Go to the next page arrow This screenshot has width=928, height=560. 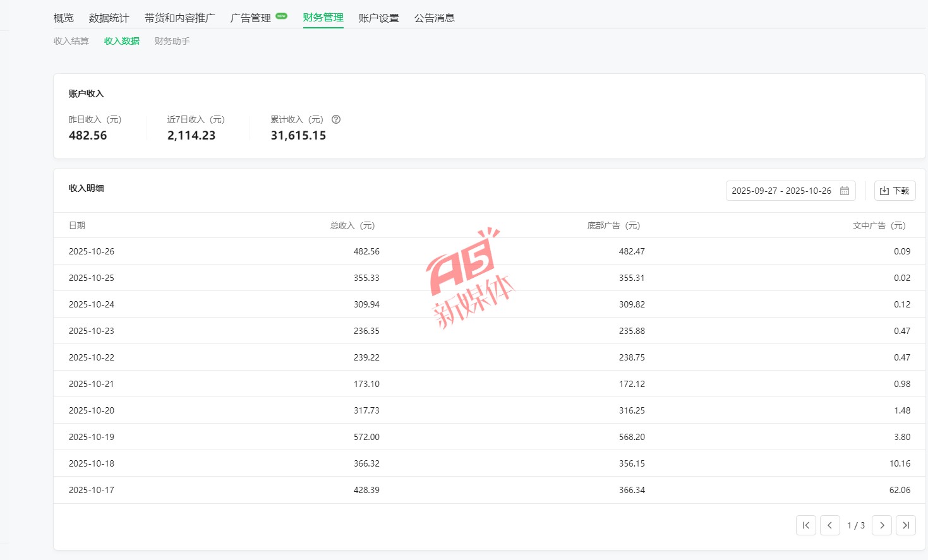coord(881,525)
